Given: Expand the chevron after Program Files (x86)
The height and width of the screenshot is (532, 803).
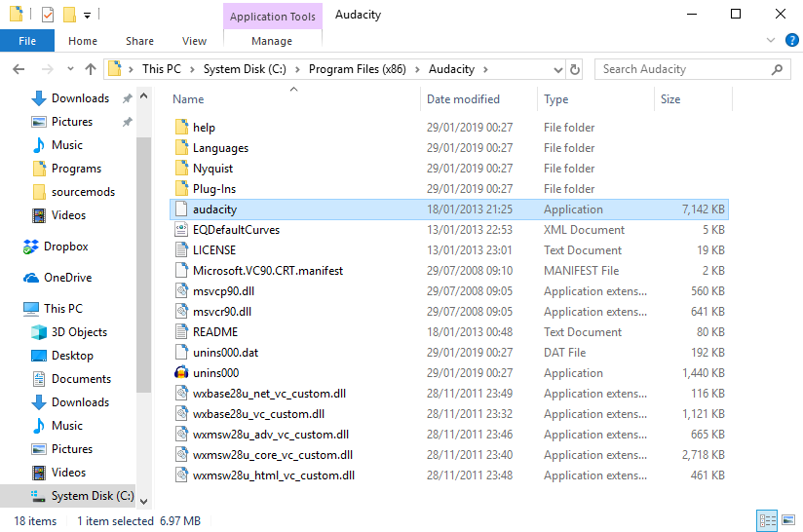Looking at the screenshot, I should (417, 69).
